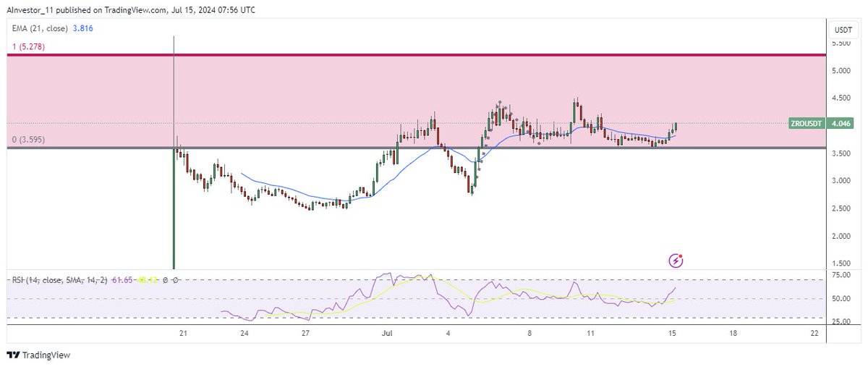Click the date label 8 on time axis
Screen dimensions: 868x367
point(530,334)
